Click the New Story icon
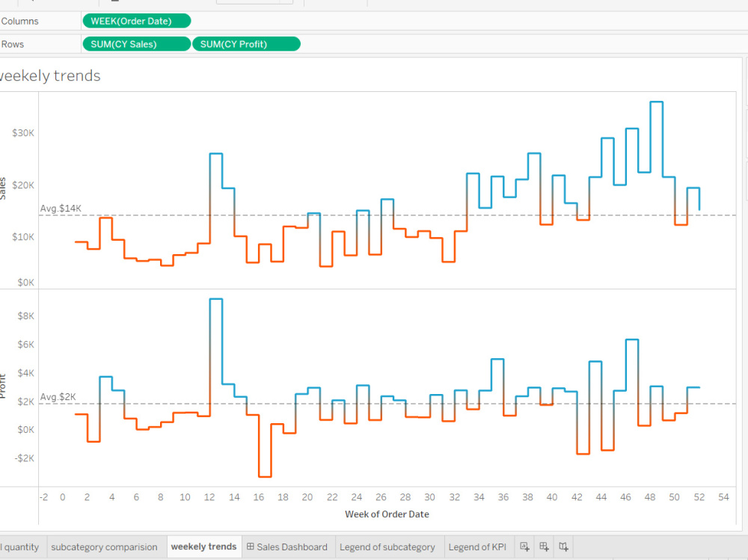Image resolution: width=748 pixels, height=560 pixels. [x=563, y=547]
